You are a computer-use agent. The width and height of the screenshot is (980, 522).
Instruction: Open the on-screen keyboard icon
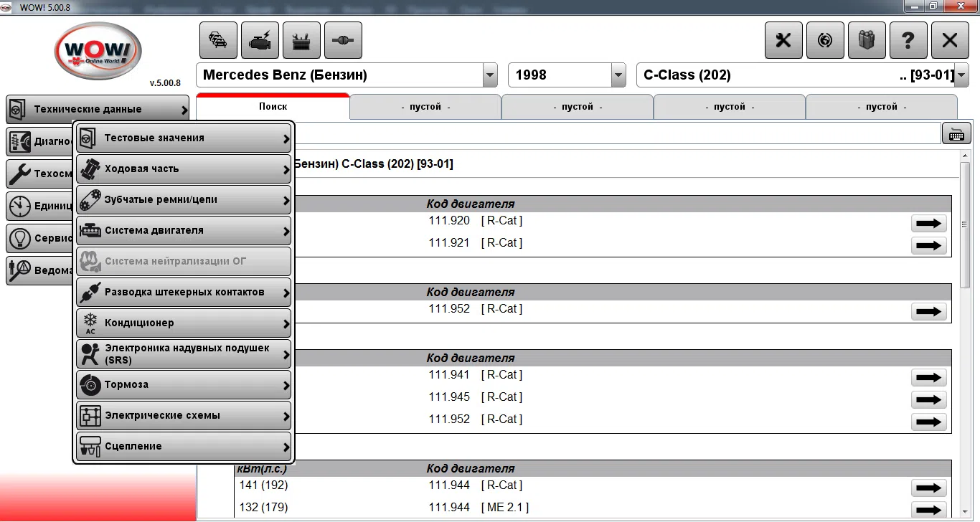pos(956,133)
